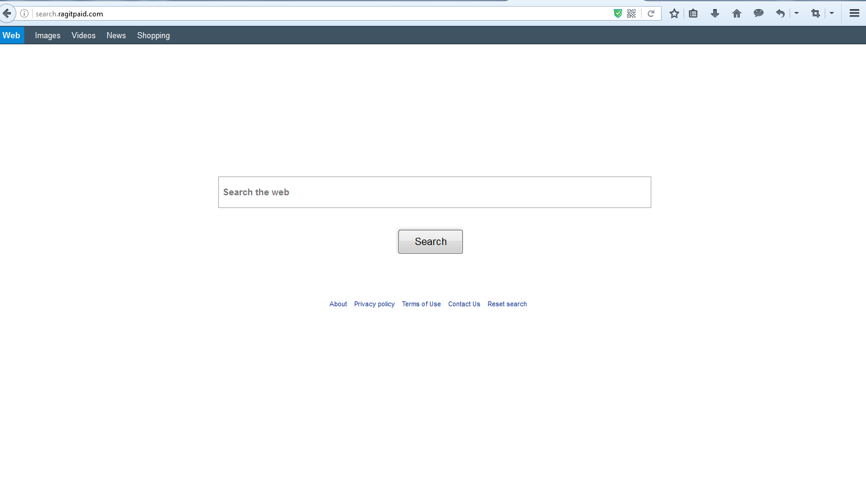
Task: Bookmark this page with the star icon
Action: click(674, 13)
